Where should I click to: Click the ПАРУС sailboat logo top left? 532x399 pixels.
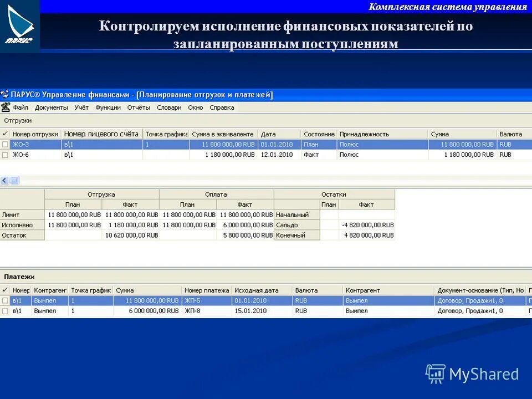pyautogui.click(x=19, y=22)
